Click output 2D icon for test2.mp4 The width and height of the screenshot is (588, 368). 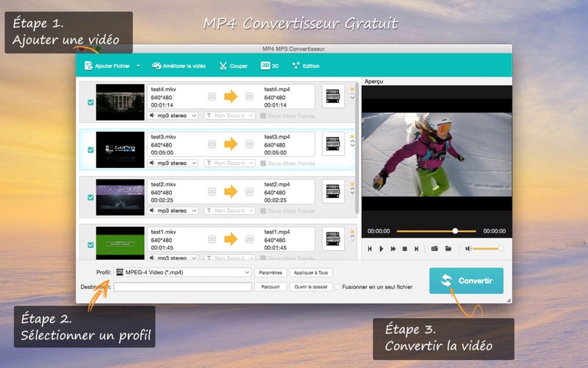tap(249, 191)
